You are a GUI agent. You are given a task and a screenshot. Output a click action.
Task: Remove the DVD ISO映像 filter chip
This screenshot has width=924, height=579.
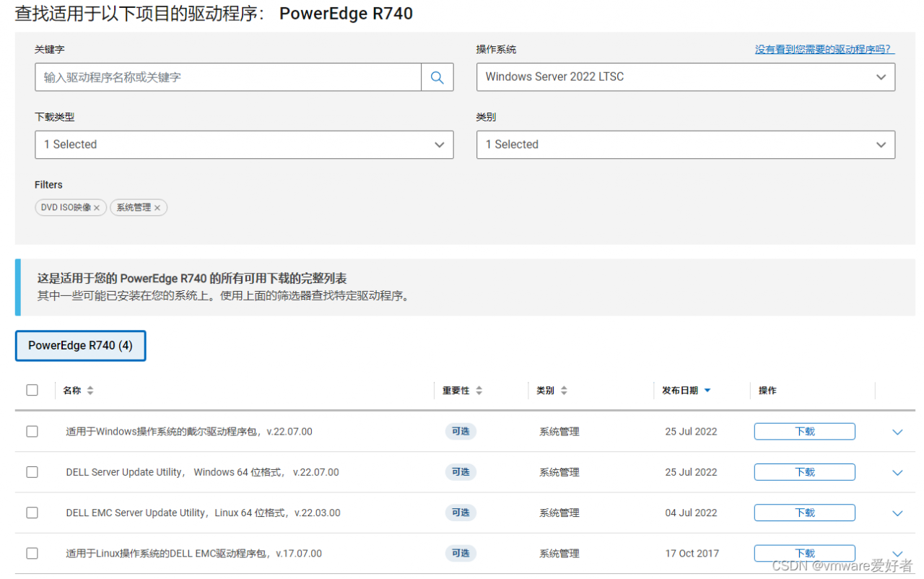[x=97, y=208]
